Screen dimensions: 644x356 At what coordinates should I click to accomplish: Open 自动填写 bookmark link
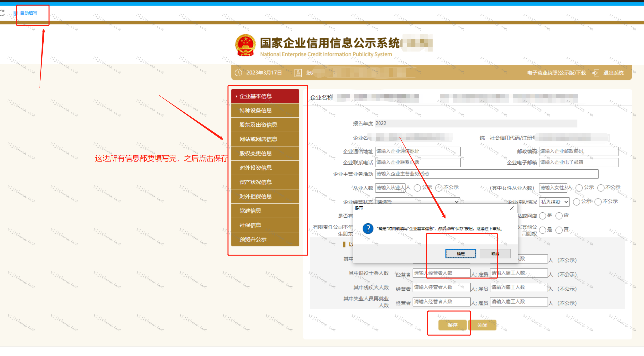tap(28, 13)
